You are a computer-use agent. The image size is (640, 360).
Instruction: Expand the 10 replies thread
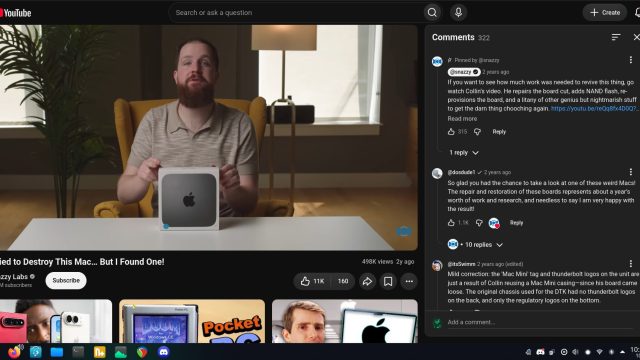tap(476, 244)
